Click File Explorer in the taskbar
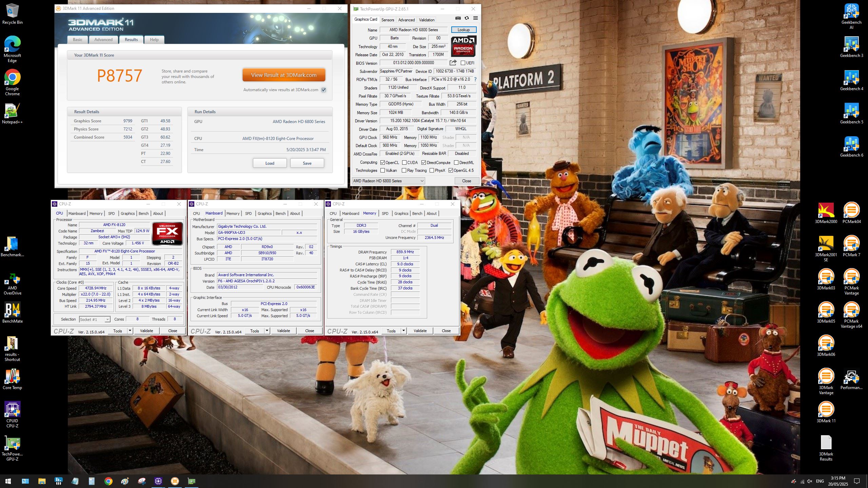 coord(42,481)
